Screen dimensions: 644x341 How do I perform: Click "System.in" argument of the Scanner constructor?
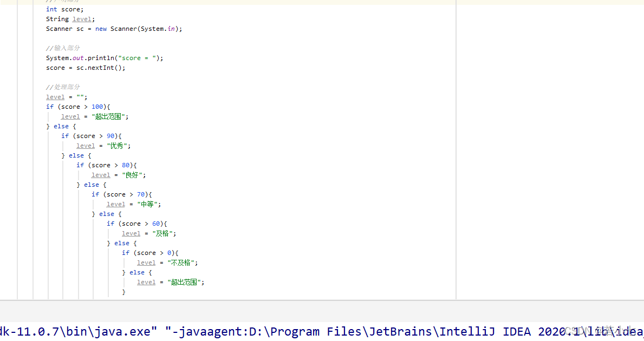pyautogui.click(x=158, y=29)
